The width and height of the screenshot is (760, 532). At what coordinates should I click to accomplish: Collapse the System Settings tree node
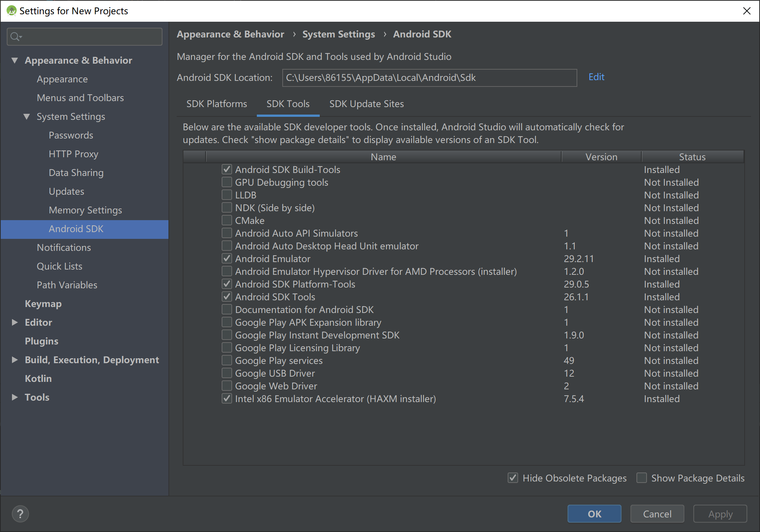(27, 116)
